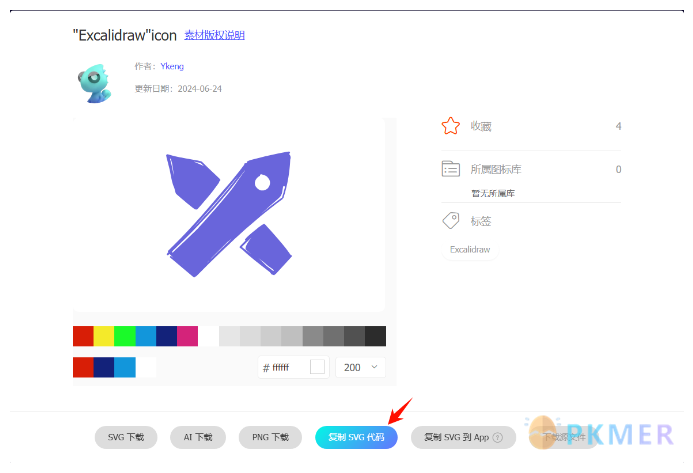Click the Excalidraw icon preview image
This screenshot has width=693, height=473.
(x=229, y=214)
